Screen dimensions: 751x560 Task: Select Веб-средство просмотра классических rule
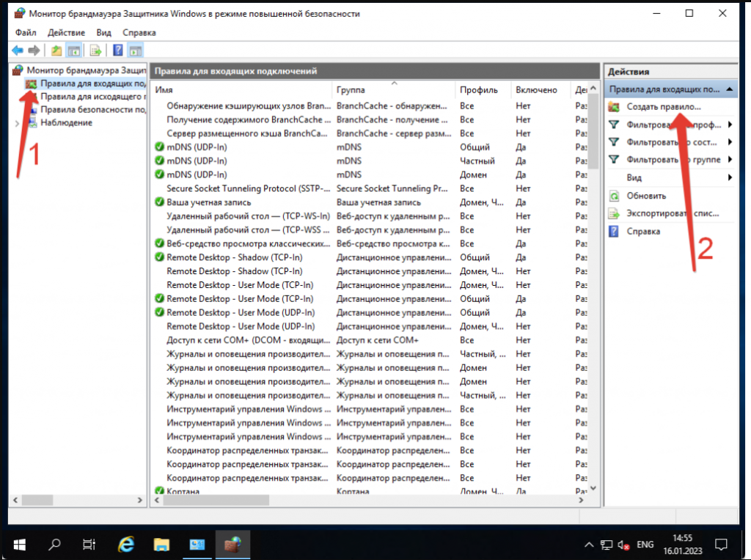coord(369,243)
